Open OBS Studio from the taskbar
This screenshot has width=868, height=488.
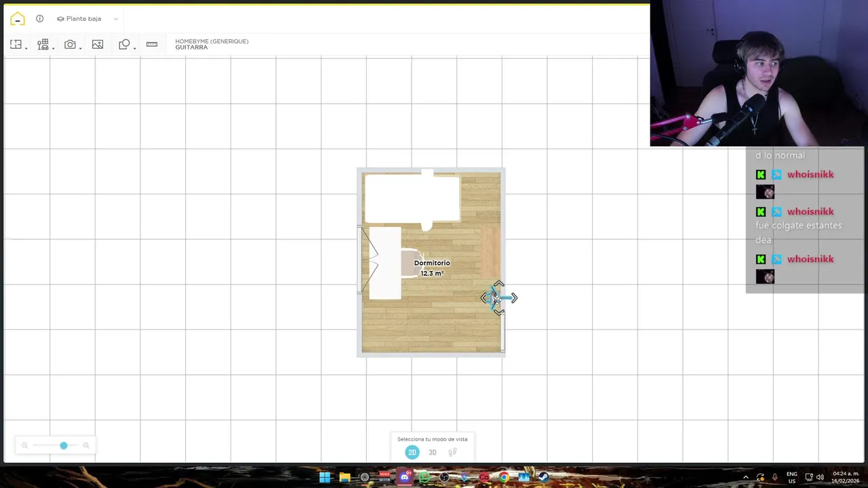click(x=444, y=477)
